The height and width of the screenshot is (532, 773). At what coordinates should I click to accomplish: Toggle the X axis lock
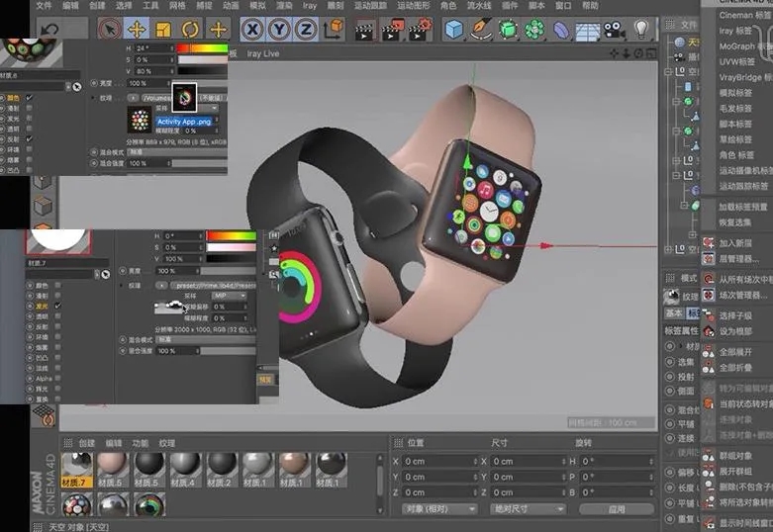point(253,30)
